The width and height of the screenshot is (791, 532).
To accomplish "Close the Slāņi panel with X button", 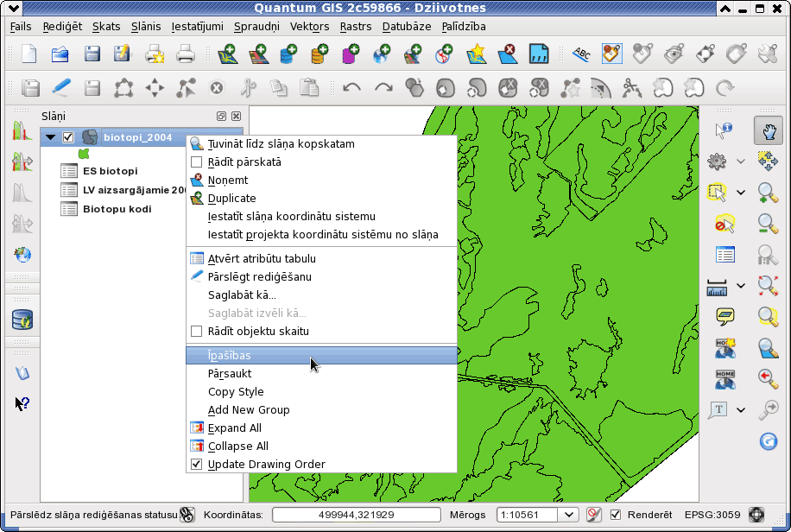I will [236, 116].
